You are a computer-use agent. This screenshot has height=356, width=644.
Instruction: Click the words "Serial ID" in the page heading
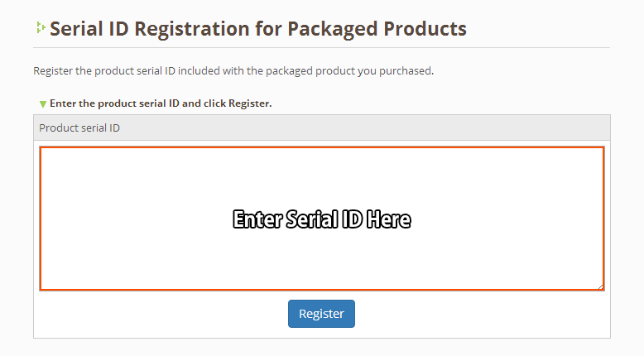click(x=89, y=29)
